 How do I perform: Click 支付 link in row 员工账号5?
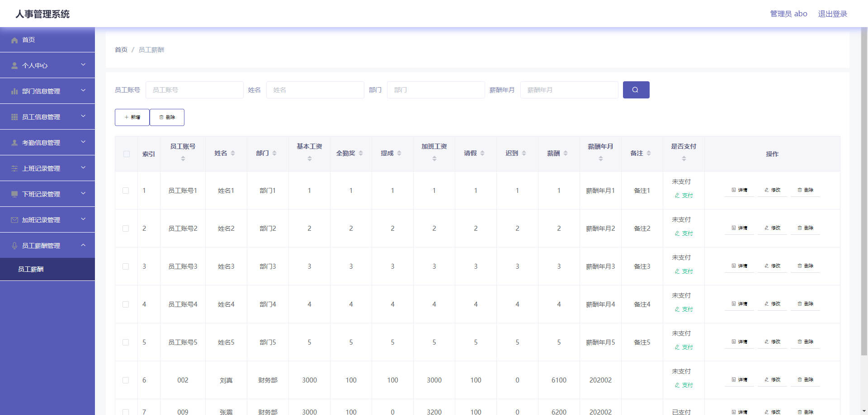(684, 347)
